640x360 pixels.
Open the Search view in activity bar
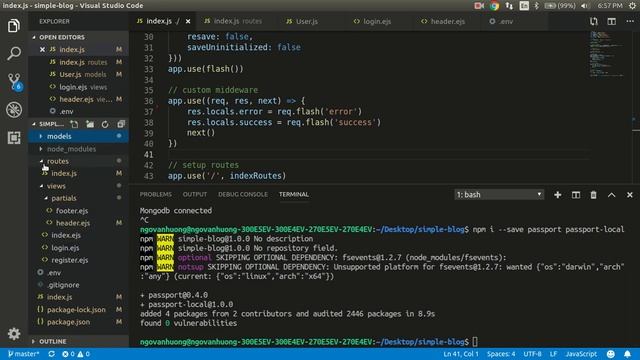[14, 53]
